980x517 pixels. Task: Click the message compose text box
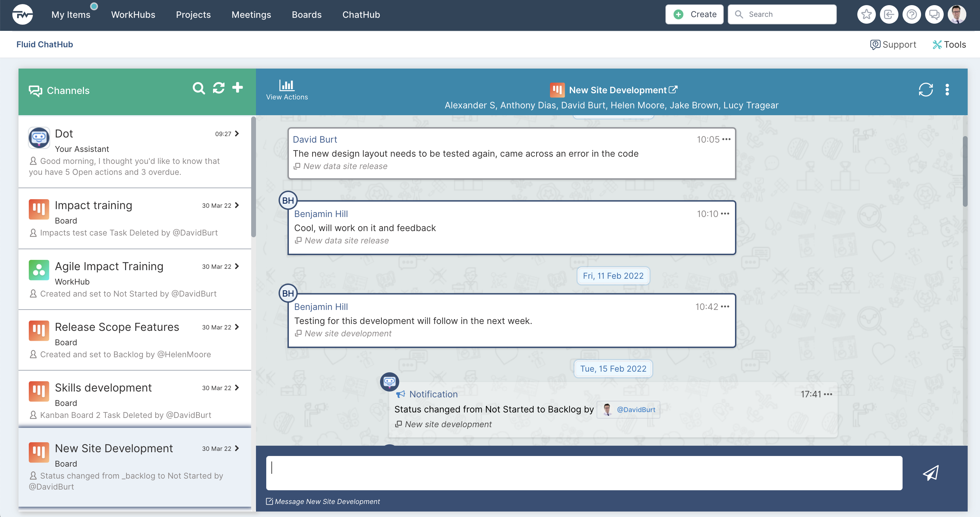point(584,473)
